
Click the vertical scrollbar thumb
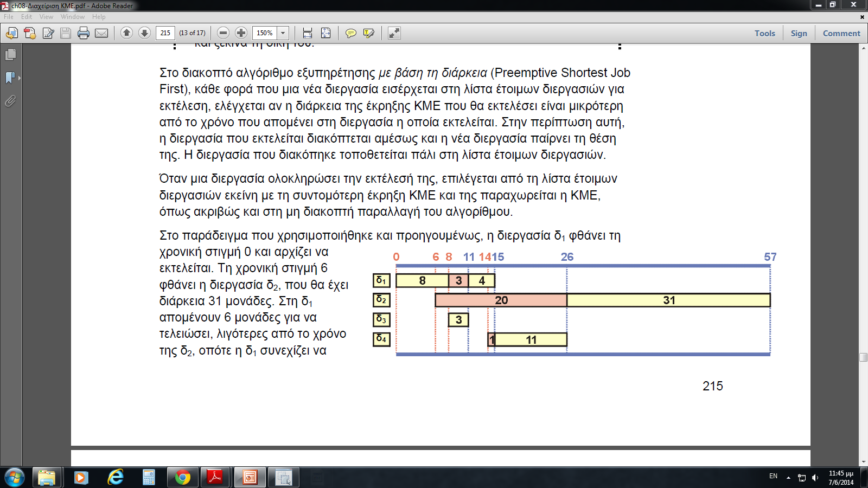tap(863, 357)
